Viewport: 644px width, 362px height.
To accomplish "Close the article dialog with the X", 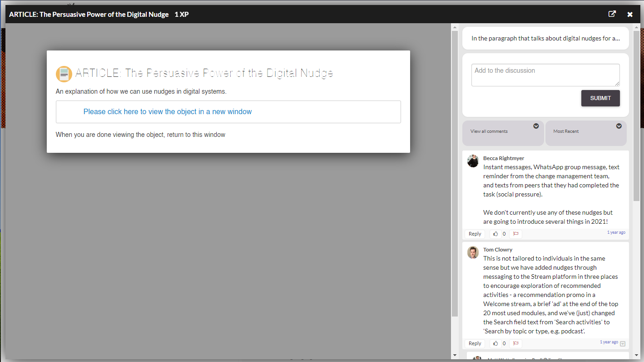I will point(630,15).
